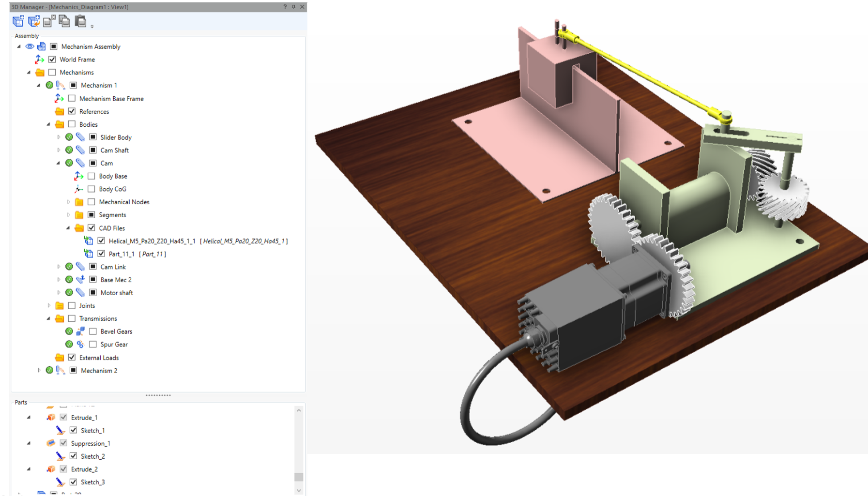Image resolution: width=868 pixels, height=496 pixels.
Task: Collapse the CAD Files folder
Action: 68,228
